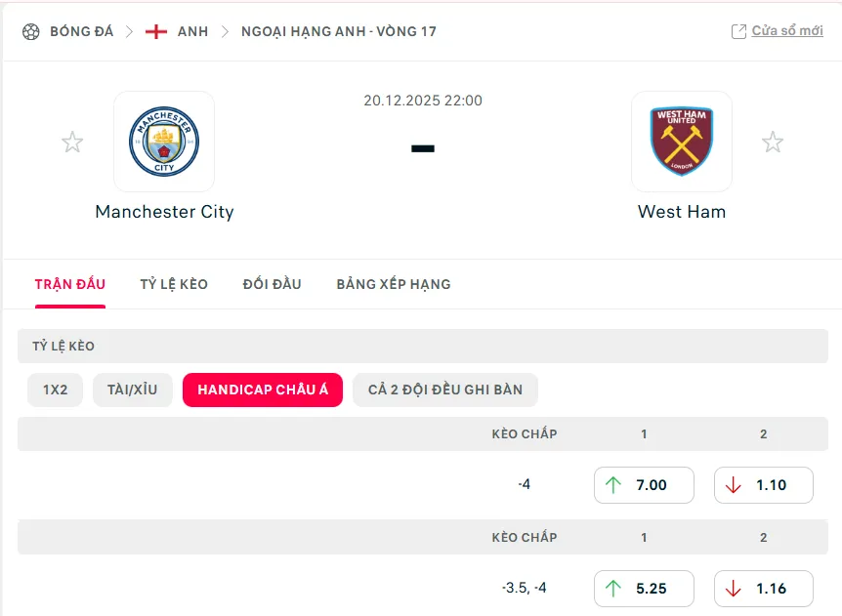The image size is (842, 616).
Task: Select the 1X2 odds filter
Action: pyautogui.click(x=55, y=390)
